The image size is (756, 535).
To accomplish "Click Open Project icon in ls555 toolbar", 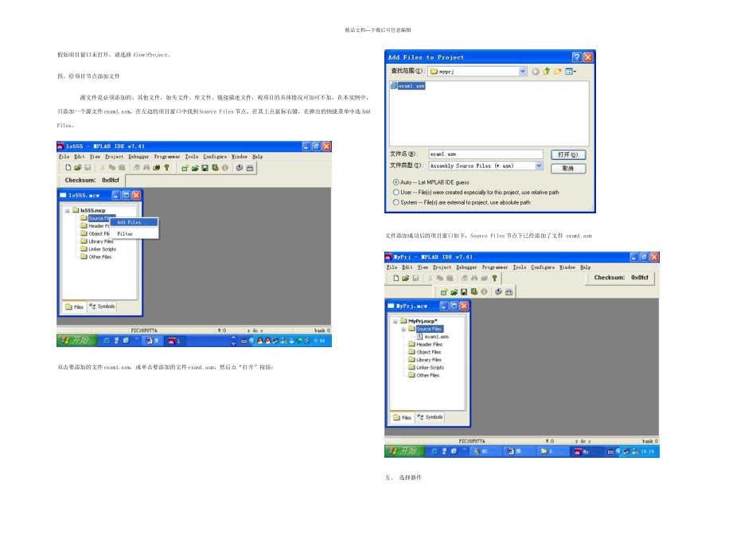I will tap(195, 168).
